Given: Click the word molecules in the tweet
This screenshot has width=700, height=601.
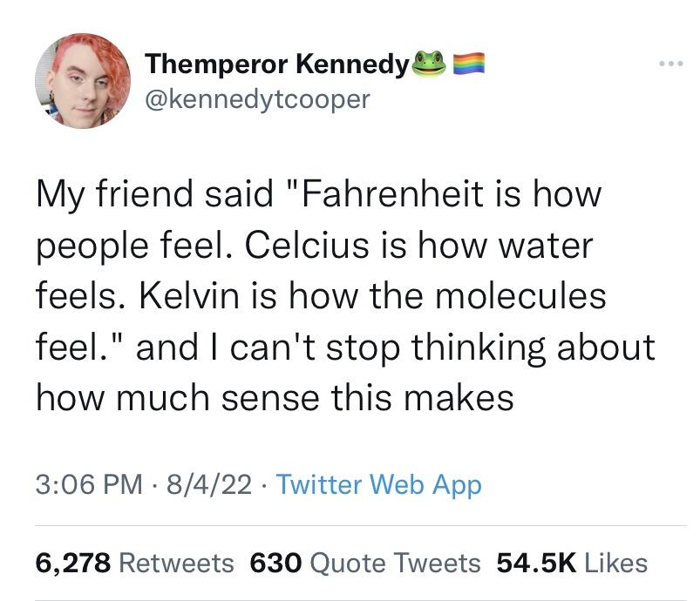Looking at the screenshot, I should pyautogui.click(x=520, y=296).
